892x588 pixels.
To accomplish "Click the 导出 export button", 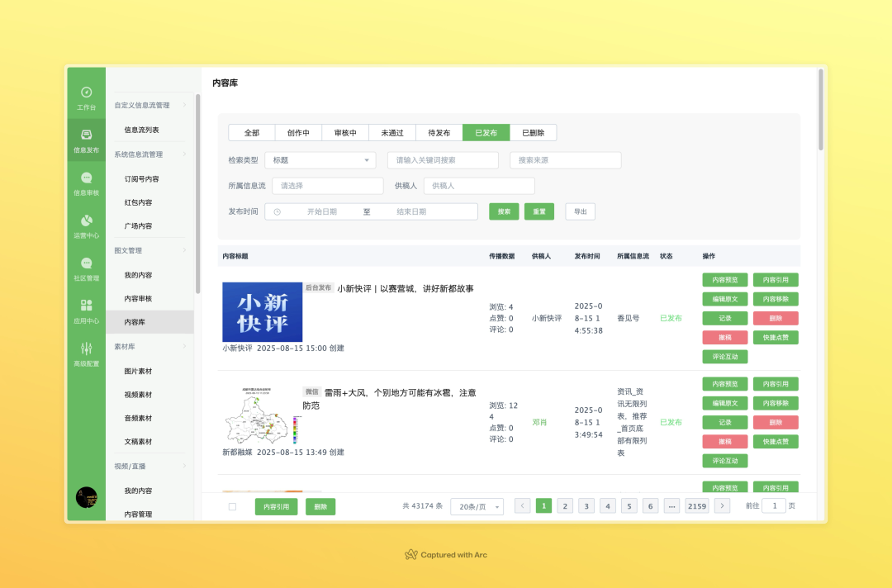I will (x=580, y=211).
